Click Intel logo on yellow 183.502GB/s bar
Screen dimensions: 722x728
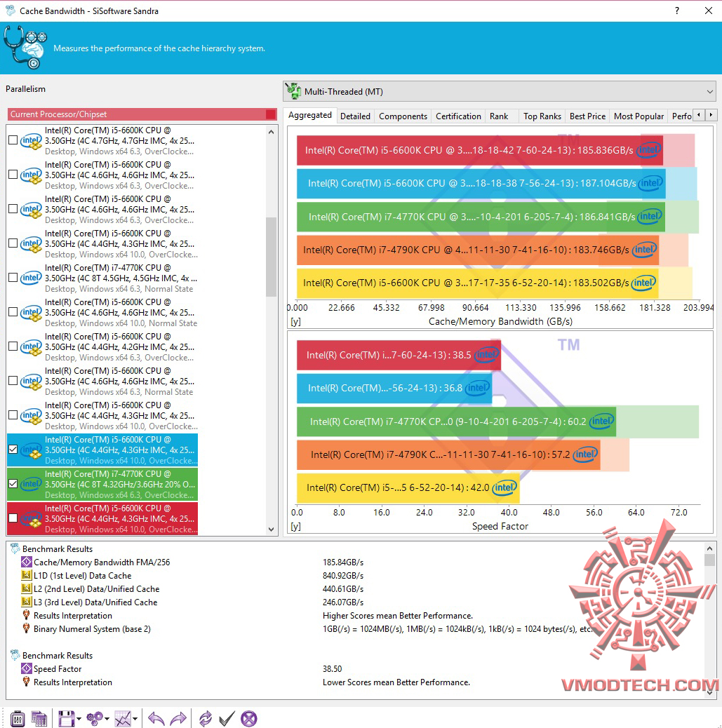[x=643, y=283]
